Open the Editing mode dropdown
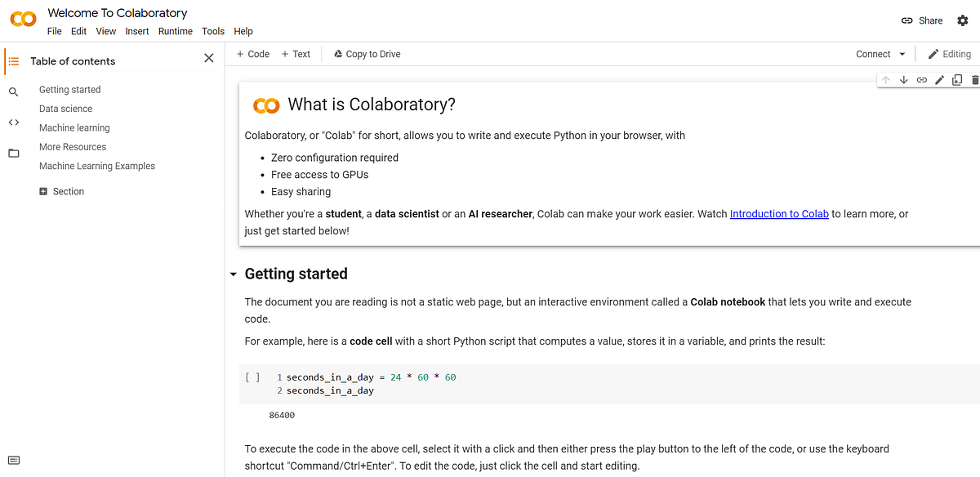 [x=950, y=54]
